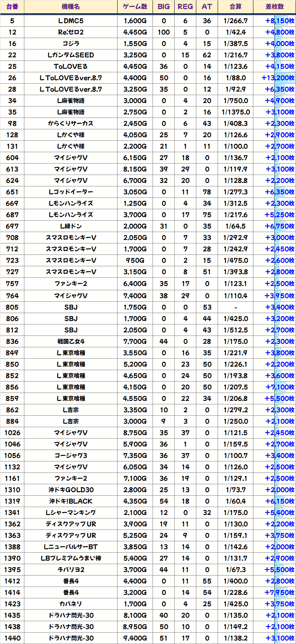
Task: Click L吉宗 name in row 862
Action: (71, 410)
